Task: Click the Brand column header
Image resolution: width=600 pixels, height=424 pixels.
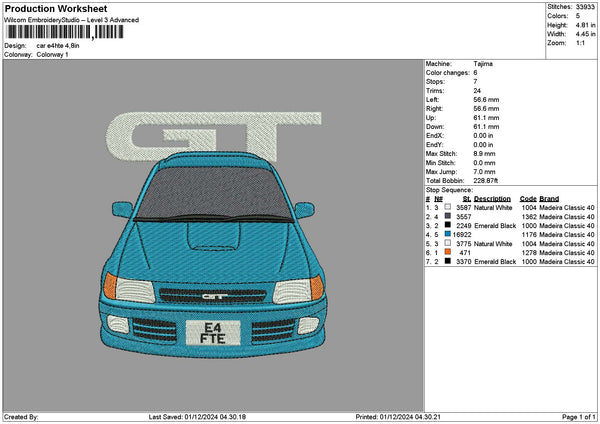Action: coord(550,198)
